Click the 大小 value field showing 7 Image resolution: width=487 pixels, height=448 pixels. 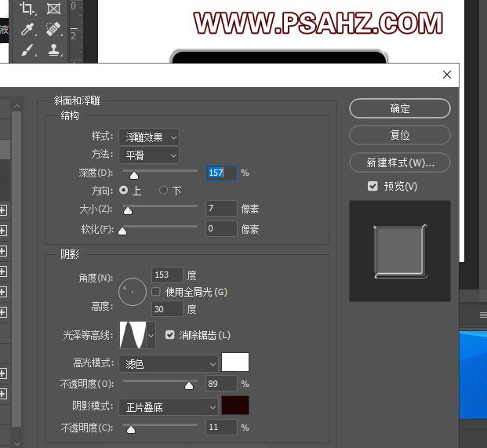[221, 208]
